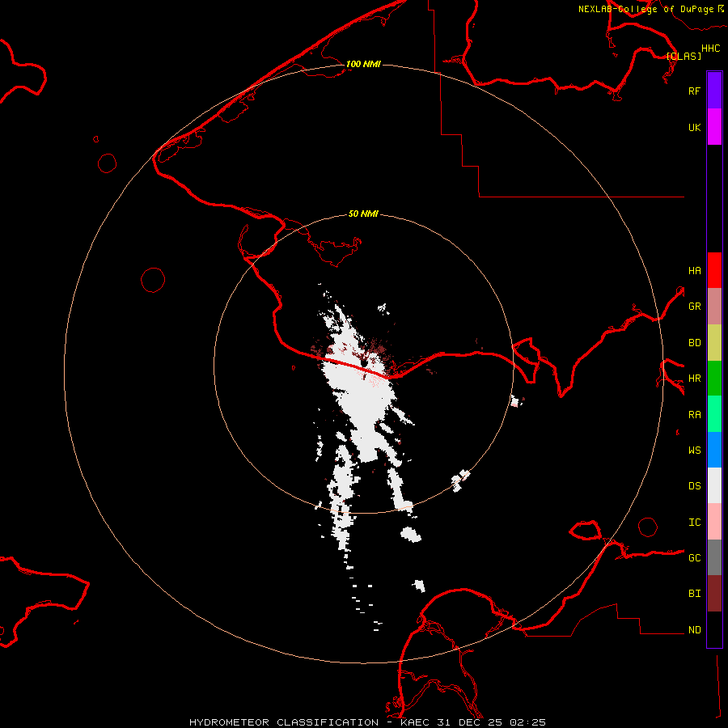Click the "02:25" timestamp
Image resolution: width=728 pixels, height=728 pixels.
(x=527, y=722)
